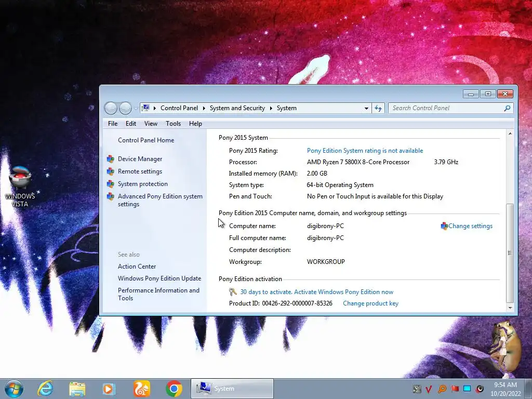Click the orange magnifier tray icon

pos(442,389)
